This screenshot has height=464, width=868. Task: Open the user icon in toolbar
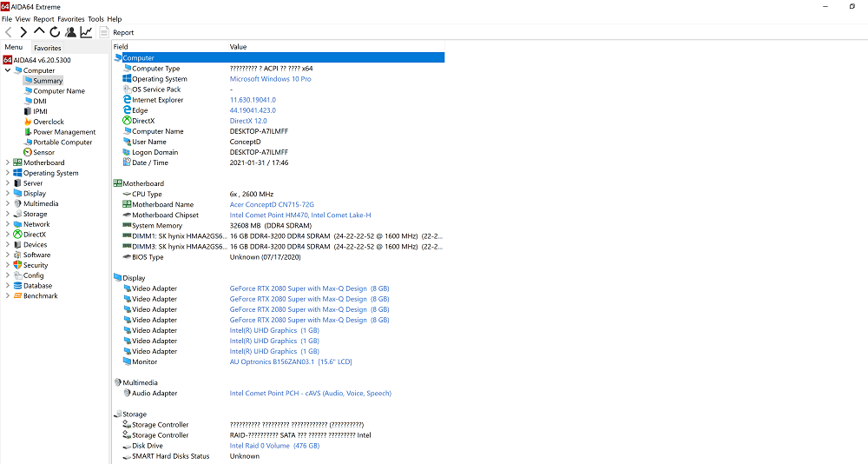point(70,33)
